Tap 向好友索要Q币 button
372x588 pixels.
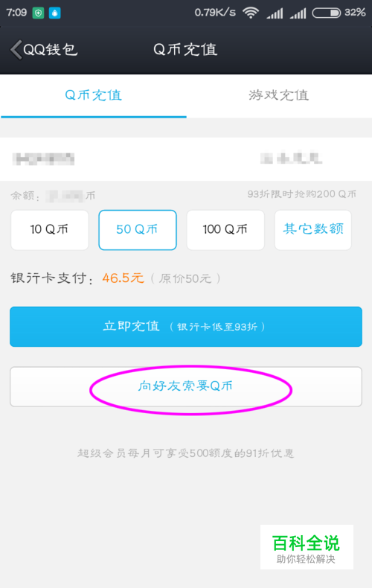[186, 386]
